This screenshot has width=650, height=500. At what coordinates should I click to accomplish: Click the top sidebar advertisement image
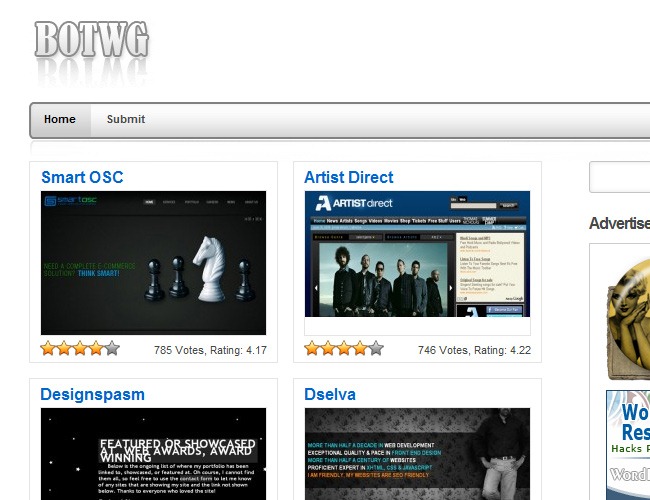pos(627,311)
